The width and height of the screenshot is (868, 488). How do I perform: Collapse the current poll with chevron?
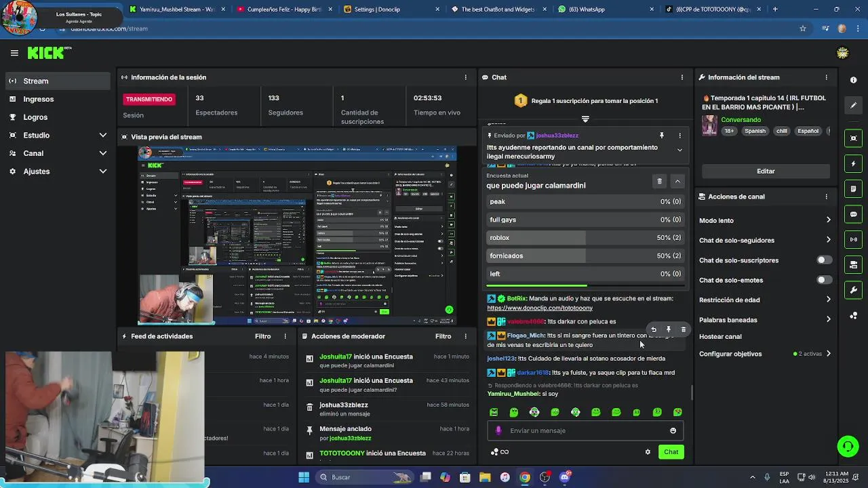pyautogui.click(x=677, y=181)
